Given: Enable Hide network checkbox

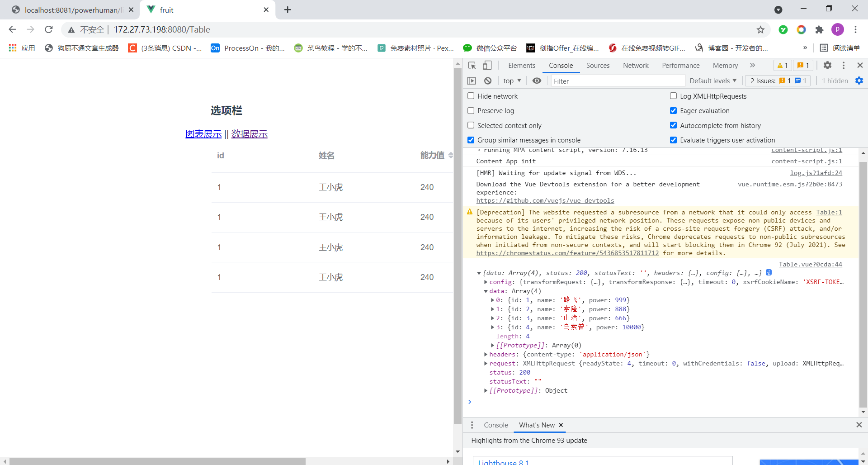Looking at the screenshot, I should tap(471, 96).
